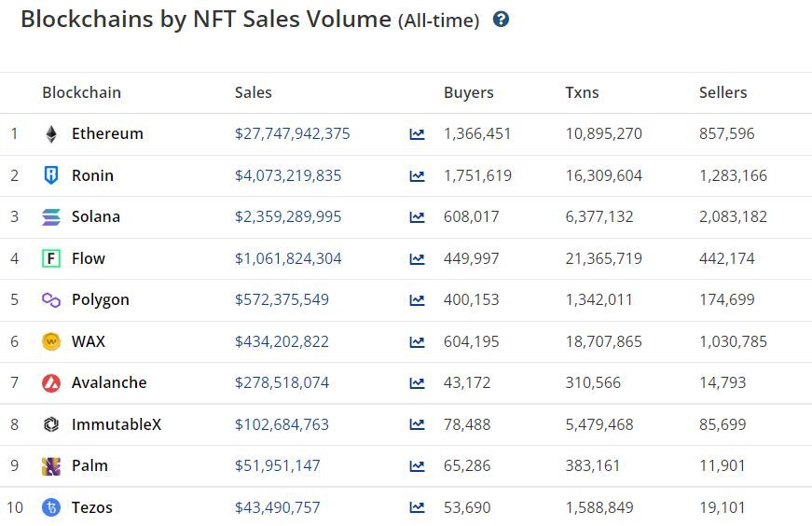Click the Tezos logo icon

click(x=51, y=507)
